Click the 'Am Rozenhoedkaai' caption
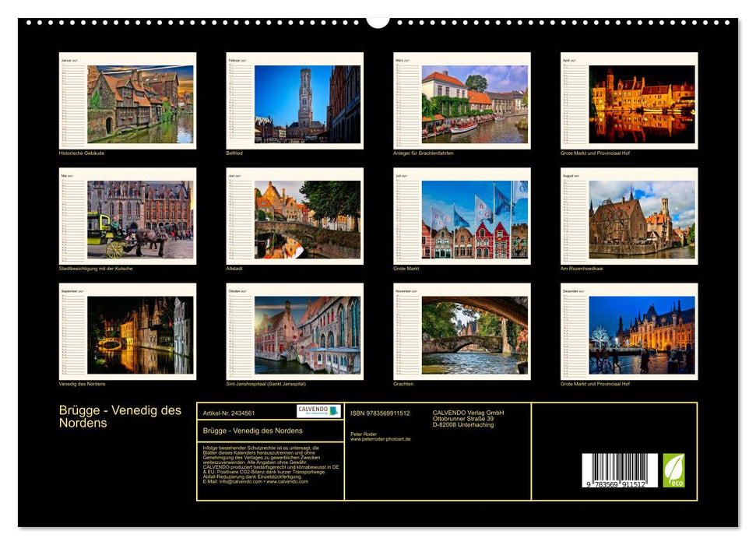The height and width of the screenshot is (545, 756). point(582,269)
